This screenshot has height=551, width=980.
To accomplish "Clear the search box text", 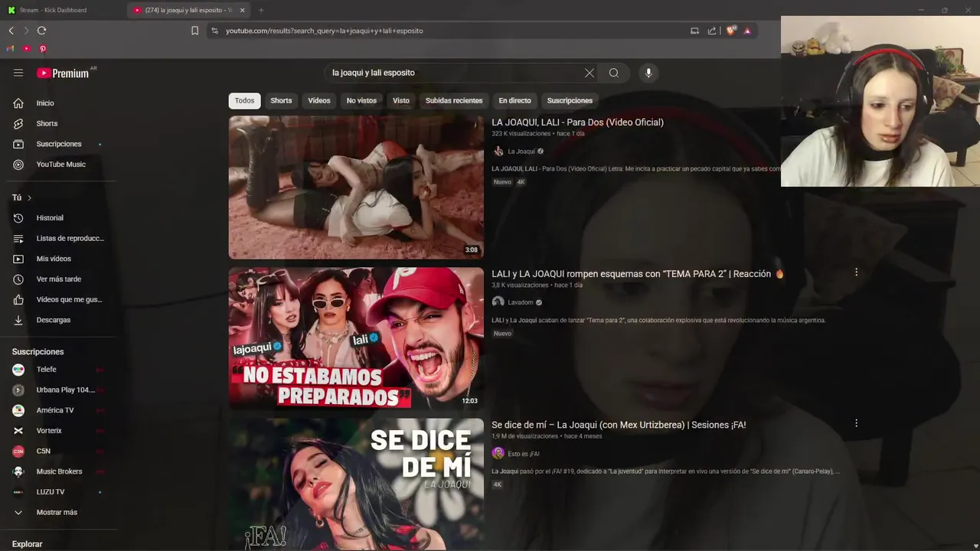I will click(589, 73).
